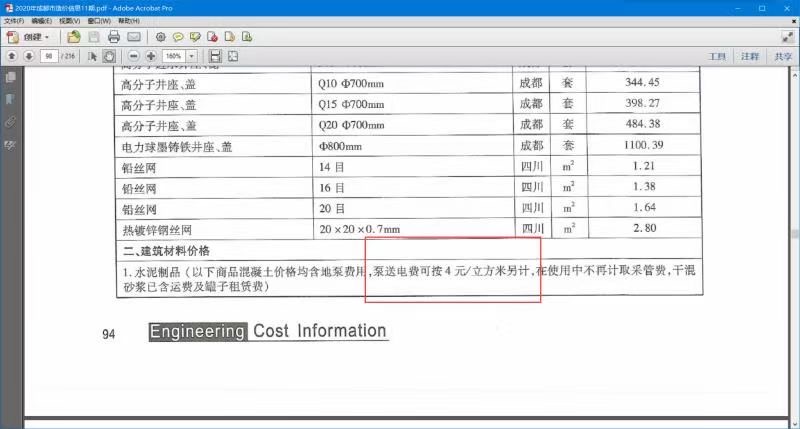Click the email envelope icon

[133, 36]
